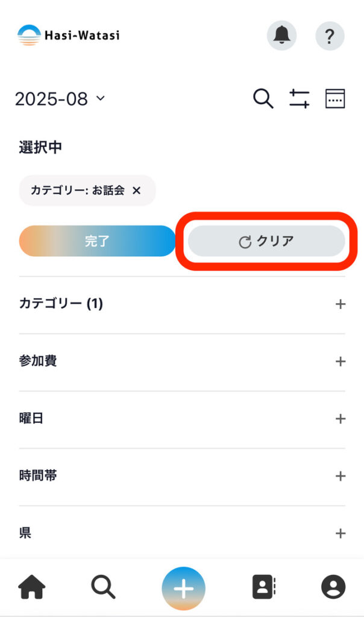Click the クリア reset button
364x617 pixels.
(266, 242)
